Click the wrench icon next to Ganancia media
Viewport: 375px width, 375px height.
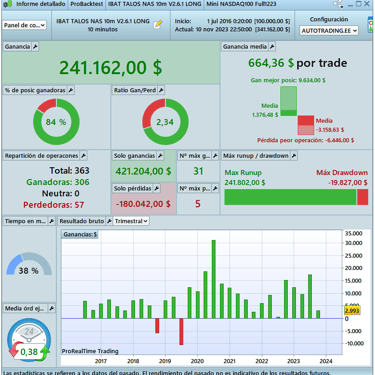272,47
